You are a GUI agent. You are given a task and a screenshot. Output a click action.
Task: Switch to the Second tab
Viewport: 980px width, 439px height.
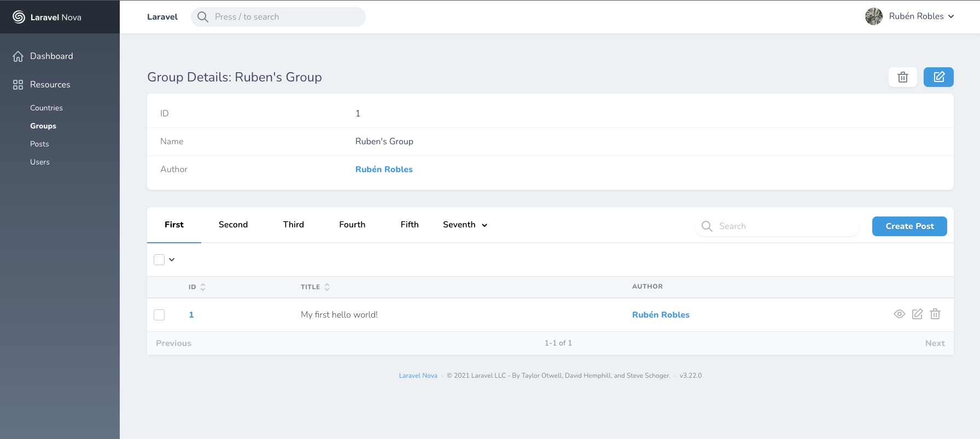(233, 225)
